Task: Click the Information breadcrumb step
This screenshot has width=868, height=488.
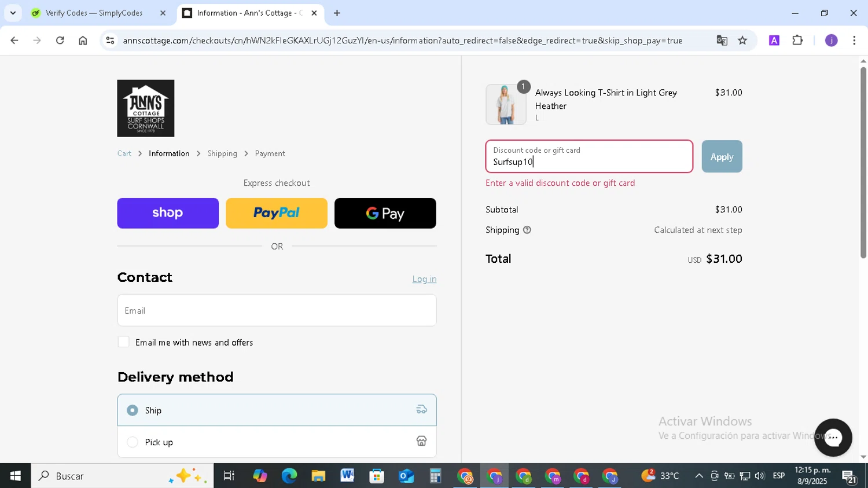Action: click(169, 153)
